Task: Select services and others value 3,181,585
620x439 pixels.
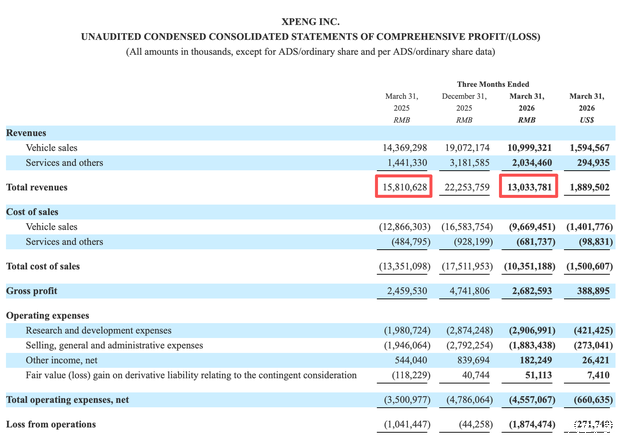Action: pos(469,163)
